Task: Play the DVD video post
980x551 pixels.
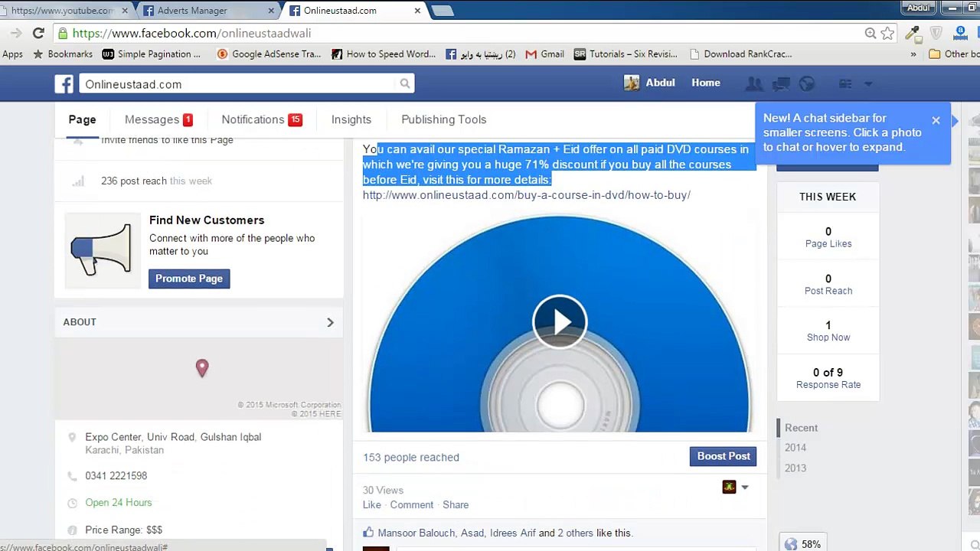Action: [560, 321]
